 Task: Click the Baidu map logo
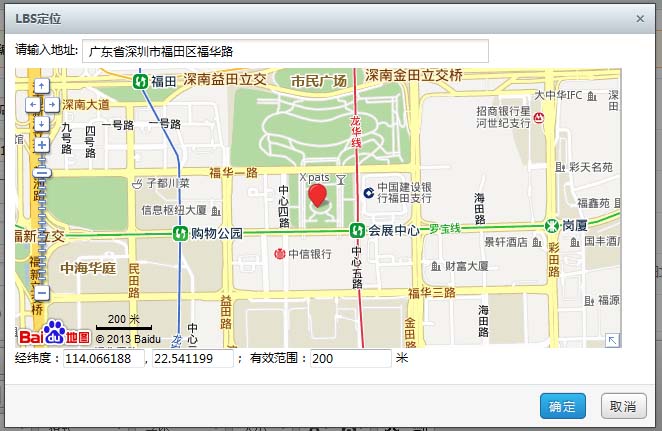(54, 333)
